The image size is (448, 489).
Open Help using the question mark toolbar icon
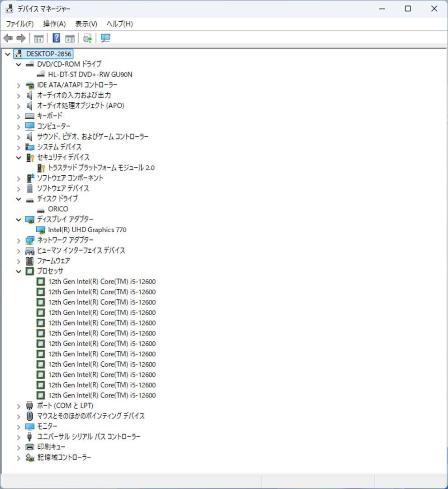click(56, 38)
